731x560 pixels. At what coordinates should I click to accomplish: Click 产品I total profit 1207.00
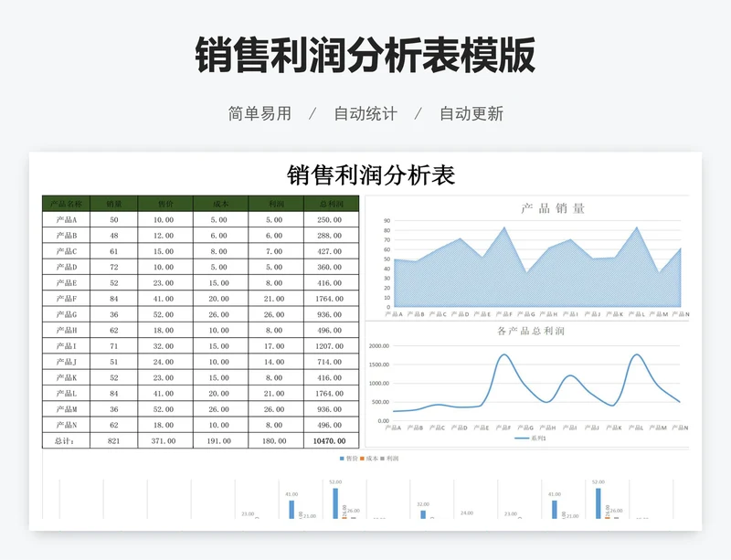click(x=332, y=346)
